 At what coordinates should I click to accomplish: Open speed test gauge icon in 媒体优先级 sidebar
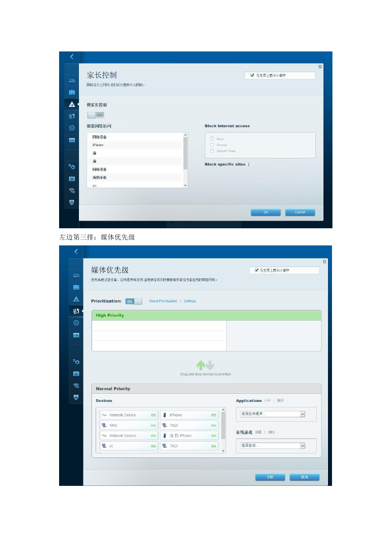pyautogui.click(x=76, y=323)
